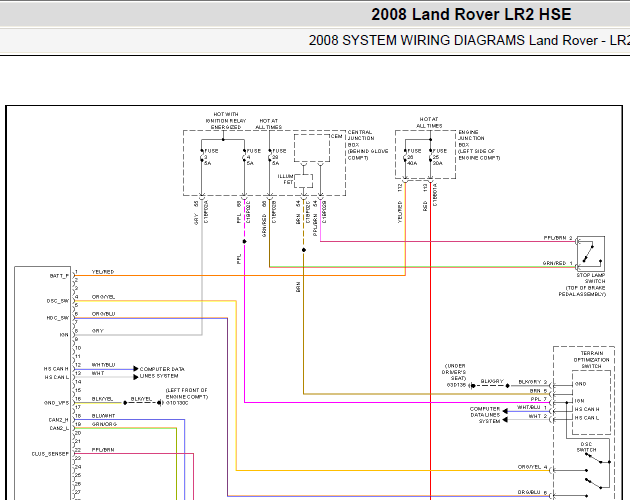Click 'PPL/BRN' wire label at pin 22

click(x=103, y=450)
